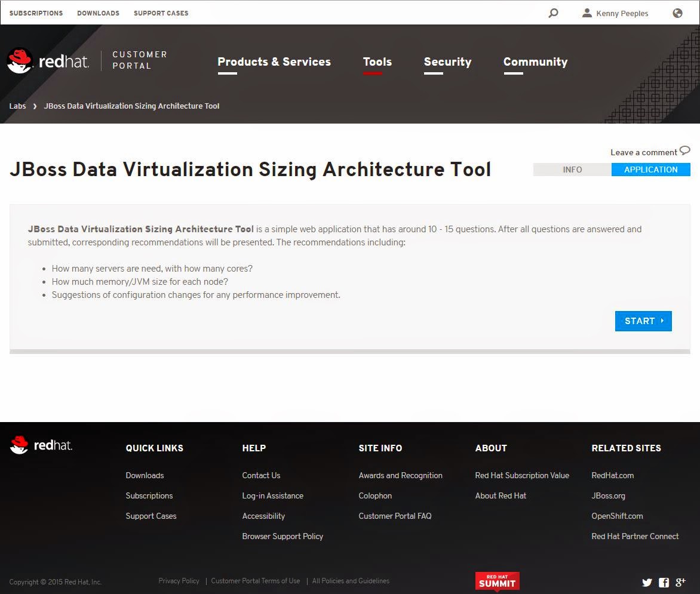This screenshot has width=700, height=594.
Task: Open the Products & Services menu
Action: pyautogui.click(x=274, y=62)
